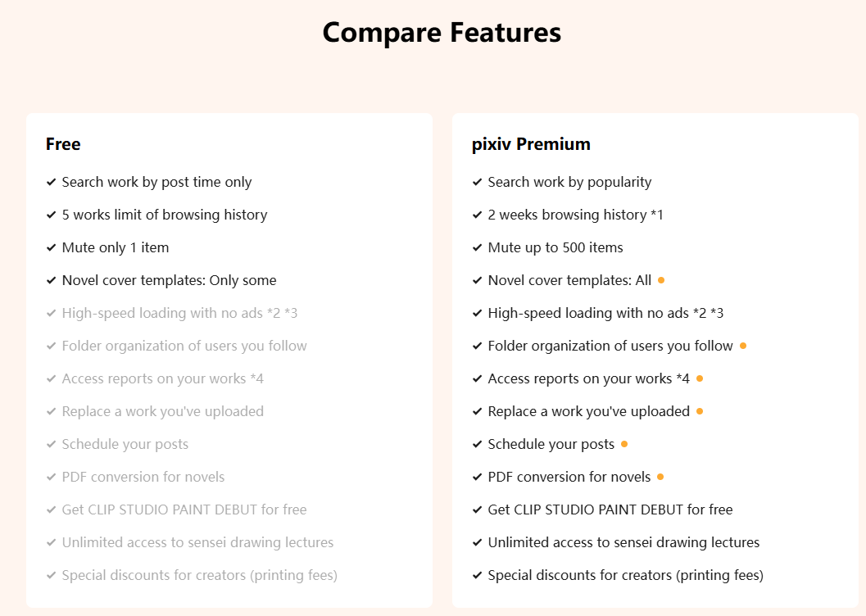The height and width of the screenshot is (616, 866).
Task: Click the orange dot next to Premium 'PDF conversion for novels'
Action: [x=660, y=477]
